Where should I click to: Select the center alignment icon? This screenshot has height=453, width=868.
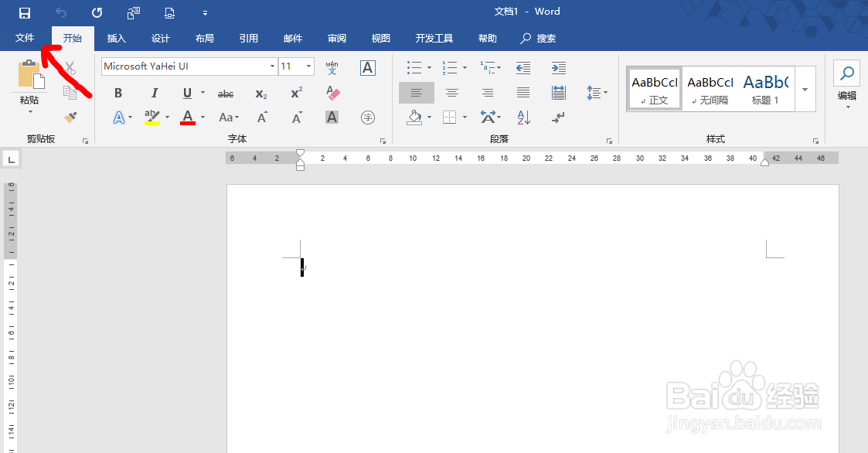452,93
